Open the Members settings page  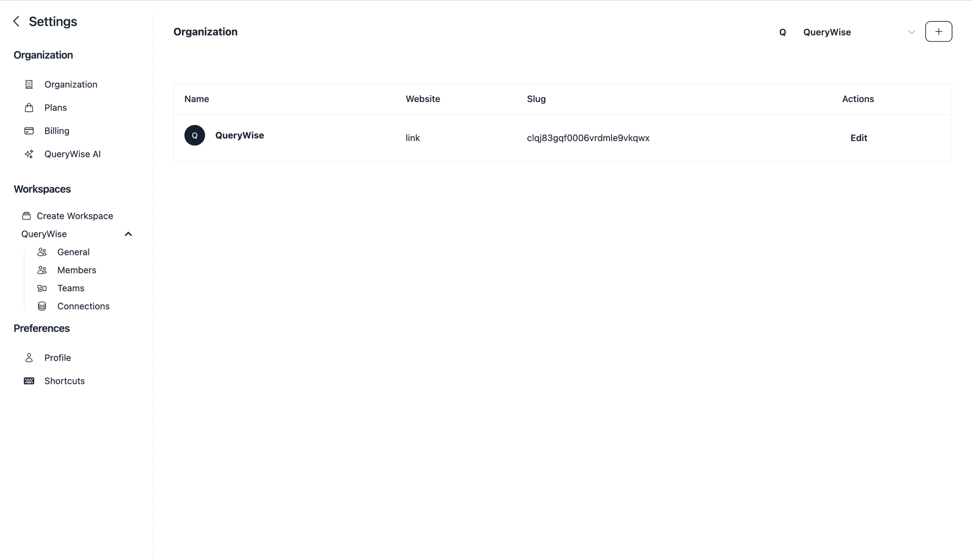coord(76,270)
